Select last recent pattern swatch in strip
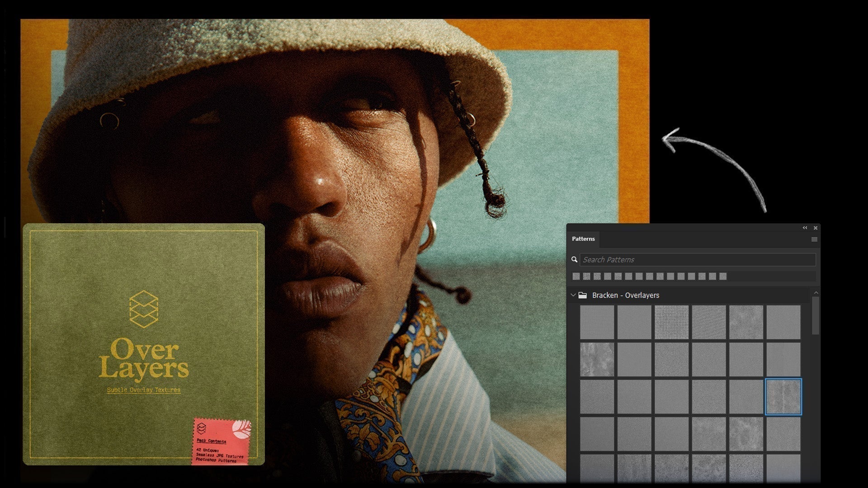This screenshot has height=488, width=868. pos(723,276)
